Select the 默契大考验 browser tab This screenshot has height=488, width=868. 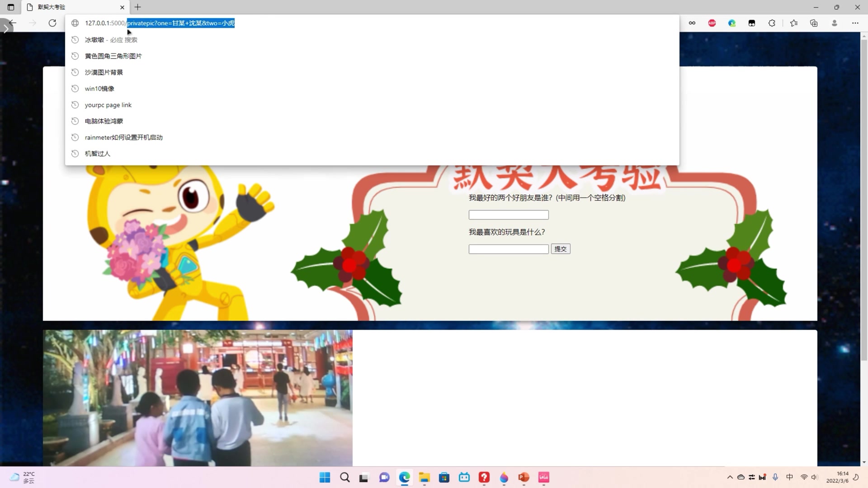pyautogui.click(x=75, y=7)
